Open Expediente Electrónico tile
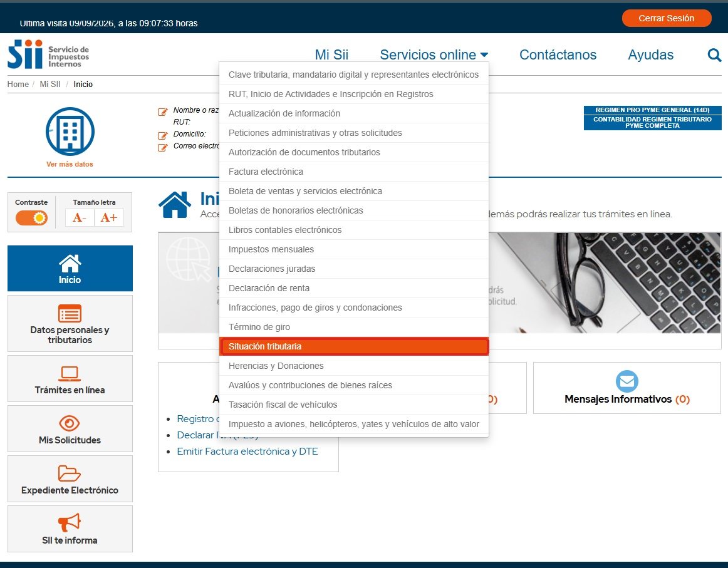The width and height of the screenshot is (728, 568). point(70,479)
